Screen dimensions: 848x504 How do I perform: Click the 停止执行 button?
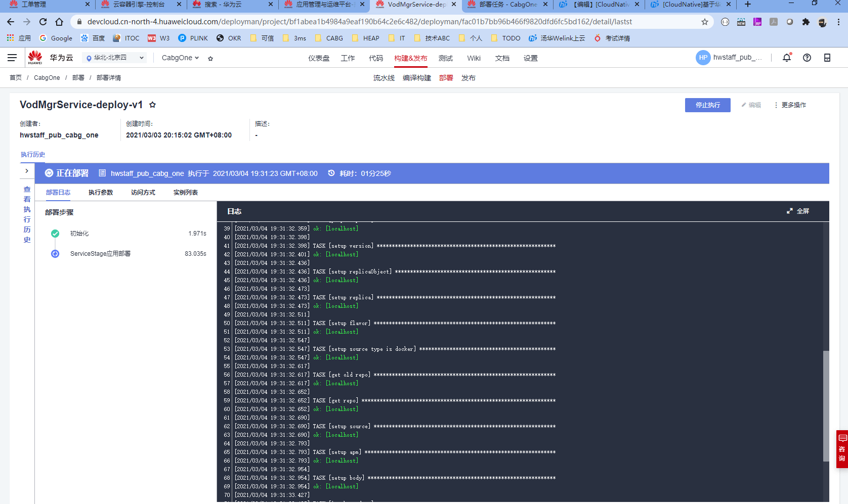pyautogui.click(x=708, y=105)
